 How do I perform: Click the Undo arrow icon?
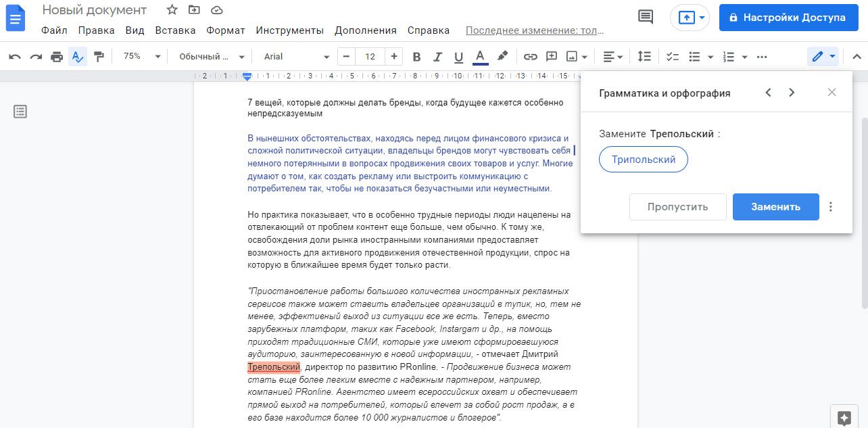(x=15, y=57)
